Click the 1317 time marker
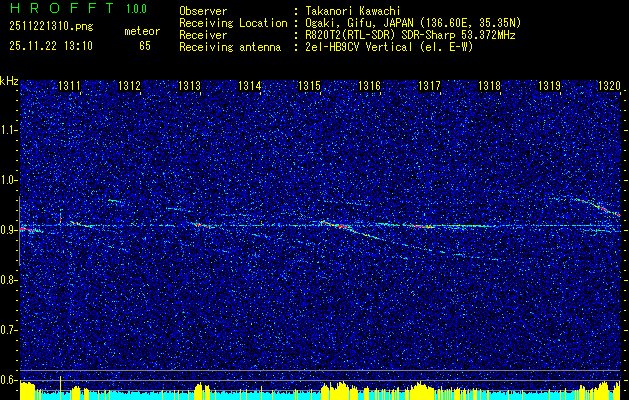 click(429, 85)
